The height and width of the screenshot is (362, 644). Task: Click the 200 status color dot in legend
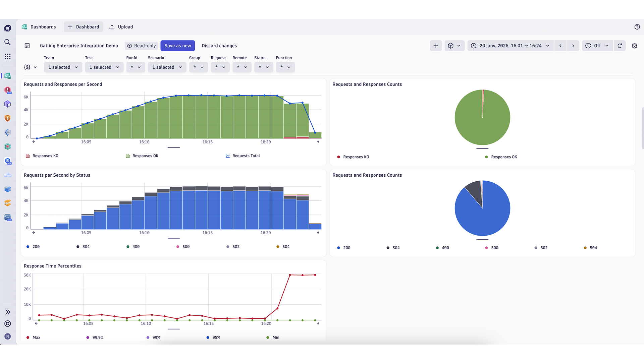(28, 246)
